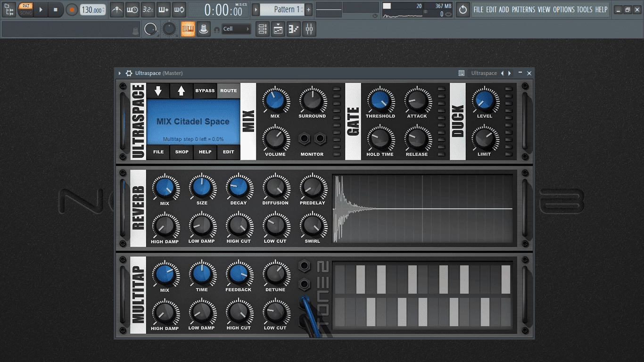Toggle typing keyboard to piano icon

[x=188, y=29]
